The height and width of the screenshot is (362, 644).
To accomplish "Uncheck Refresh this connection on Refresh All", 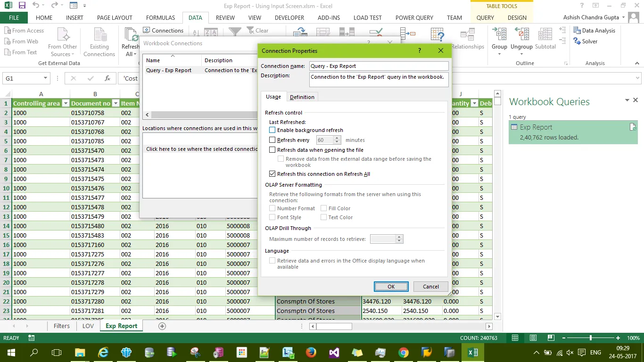I will pos(272,174).
